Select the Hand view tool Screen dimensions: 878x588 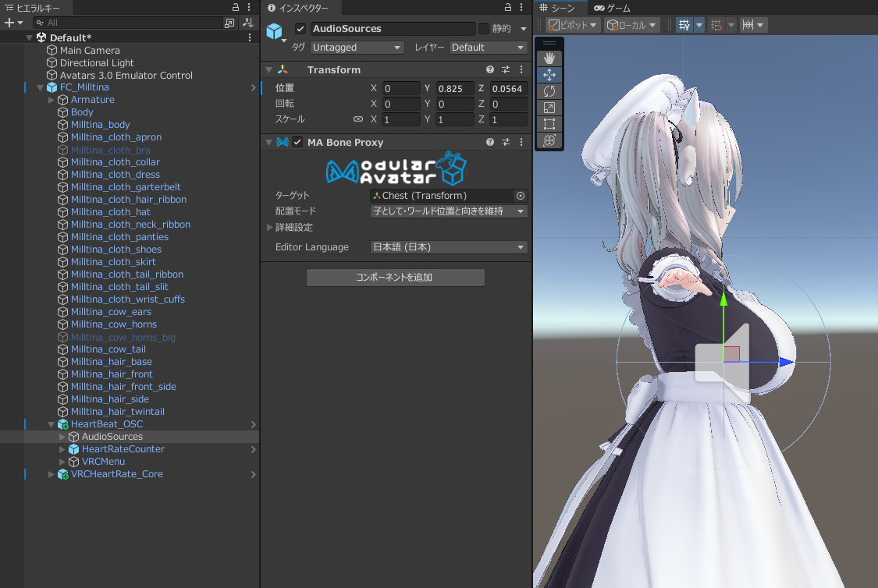(x=549, y=58)
